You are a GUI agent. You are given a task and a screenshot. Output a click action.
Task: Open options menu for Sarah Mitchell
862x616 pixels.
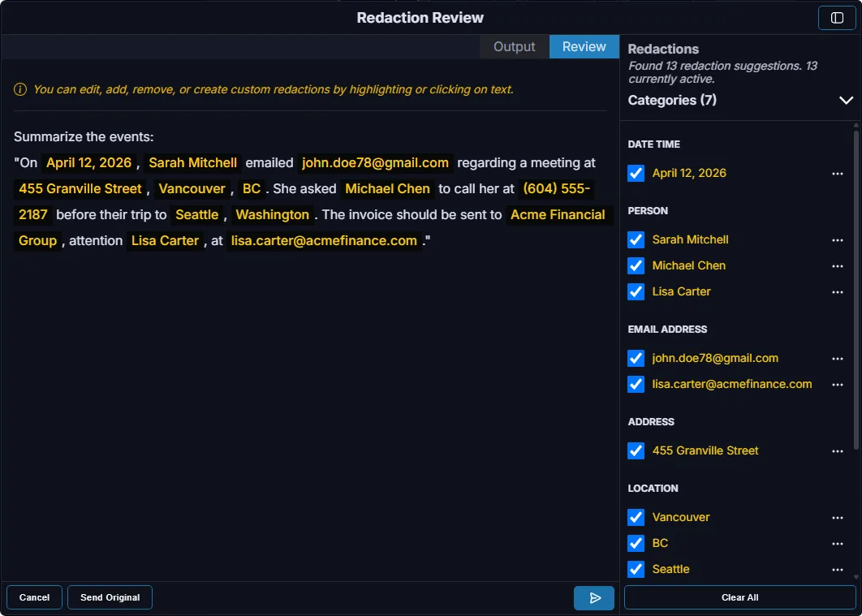pos(838,240)
